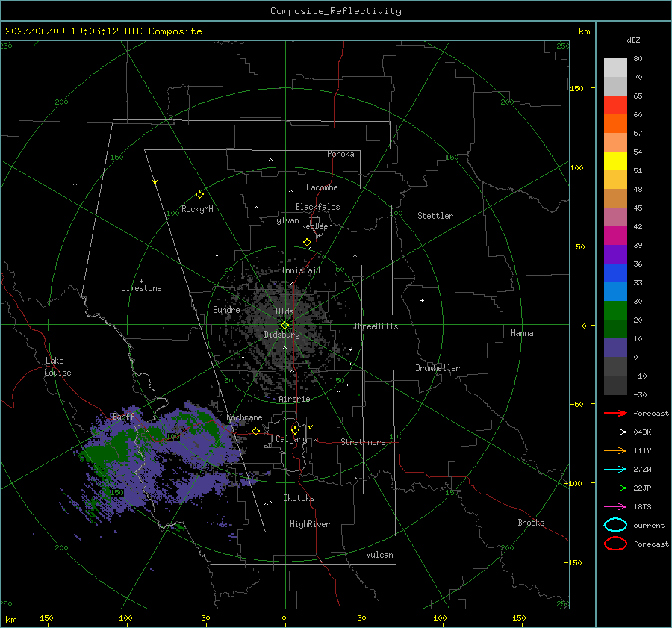Click the blue 36 dBZ color swatch
The image size is (672, 628).
point(615,273)
